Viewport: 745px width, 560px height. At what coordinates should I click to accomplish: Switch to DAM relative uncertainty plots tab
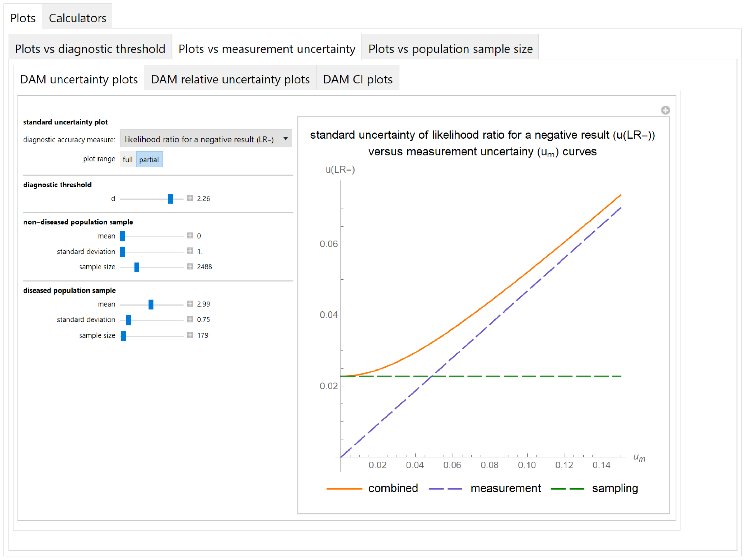pyautogui.click(x=230, y=79)
